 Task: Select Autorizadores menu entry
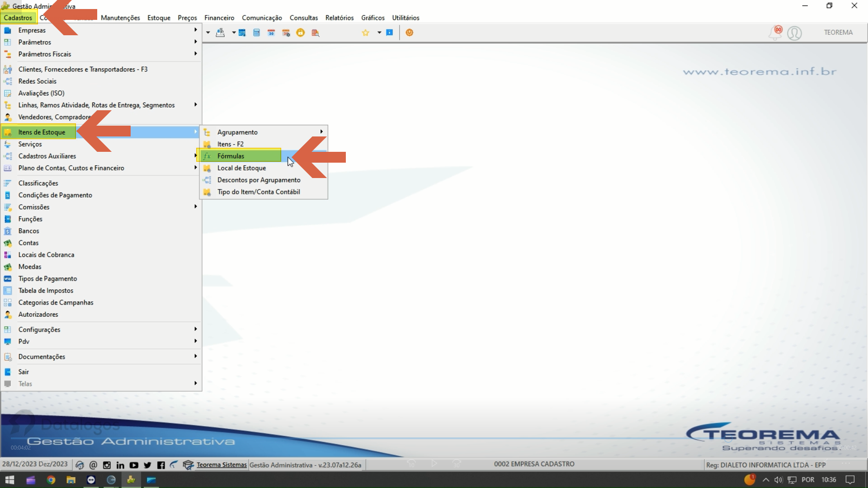[x=101, y=314]
